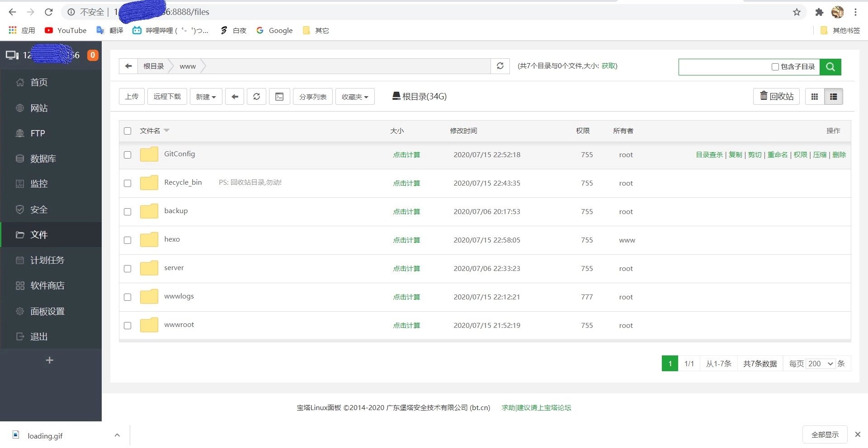The image size is (868, 448).
Task: Click the toolbar refresh list button
Action: click(256, 96)
